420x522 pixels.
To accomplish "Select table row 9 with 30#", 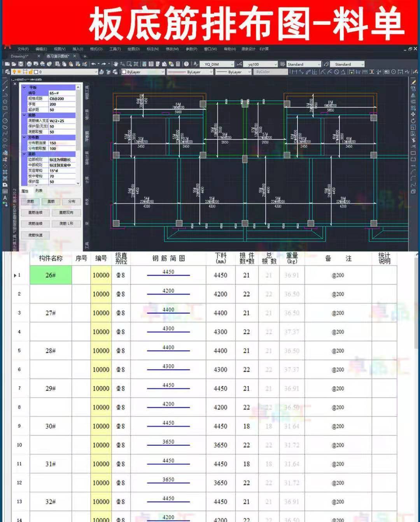I will pyautogui.click(x=204, y=426).
